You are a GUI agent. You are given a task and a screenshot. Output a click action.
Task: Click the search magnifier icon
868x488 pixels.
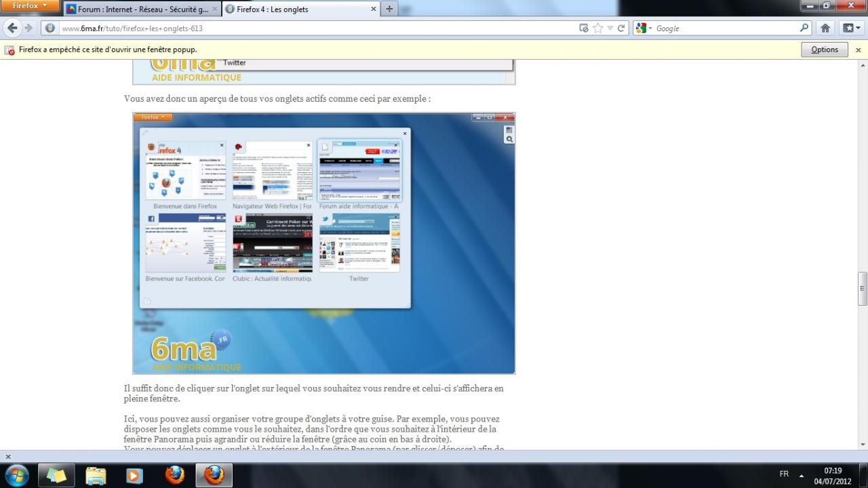tap(804, 28)
